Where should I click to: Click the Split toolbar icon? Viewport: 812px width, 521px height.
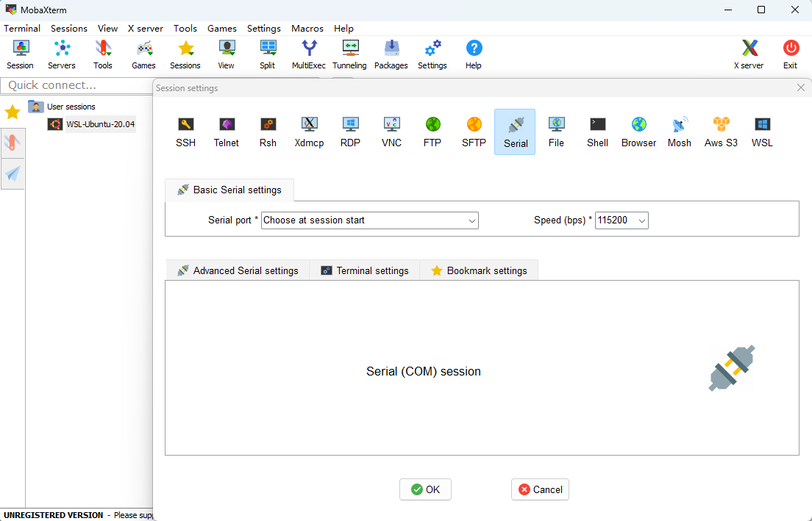pos(268,54)
